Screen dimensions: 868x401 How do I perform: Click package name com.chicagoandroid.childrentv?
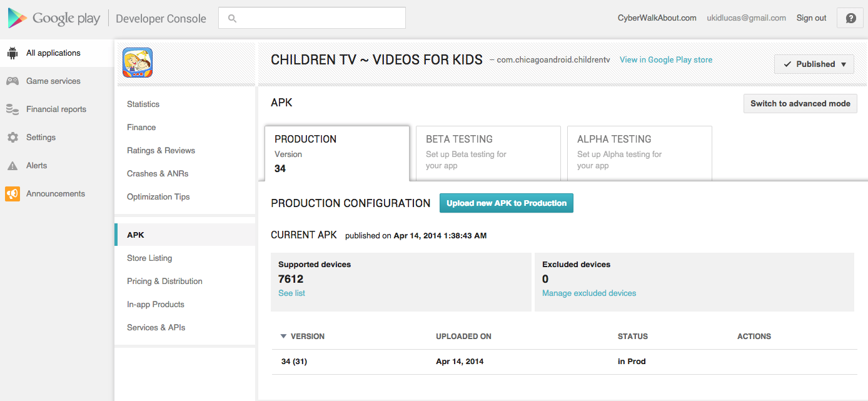[x=553, y=60]
